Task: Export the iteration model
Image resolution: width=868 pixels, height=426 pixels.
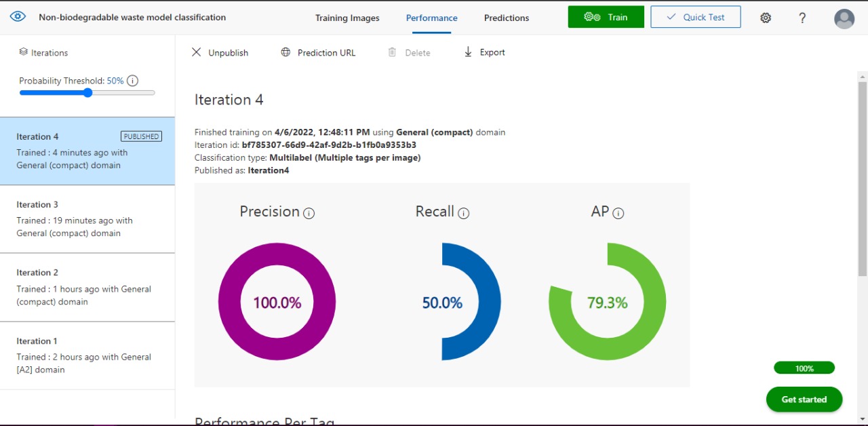Action: coord(484,52)
